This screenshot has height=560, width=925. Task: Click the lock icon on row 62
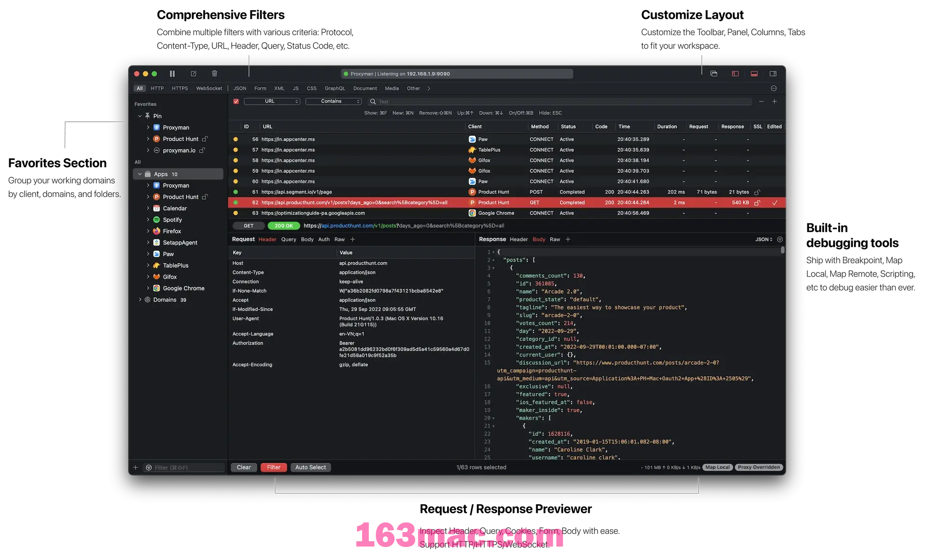pos(757,203)
